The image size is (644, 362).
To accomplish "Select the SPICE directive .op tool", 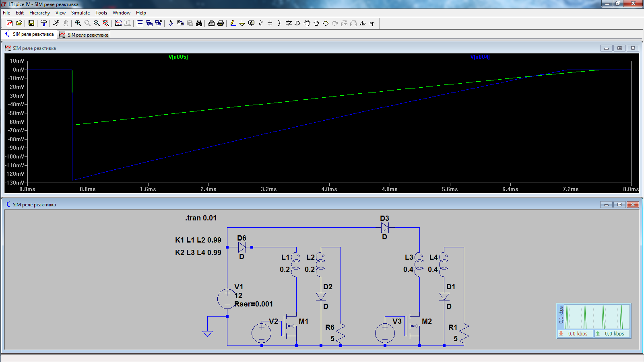I will coord(372,23).
